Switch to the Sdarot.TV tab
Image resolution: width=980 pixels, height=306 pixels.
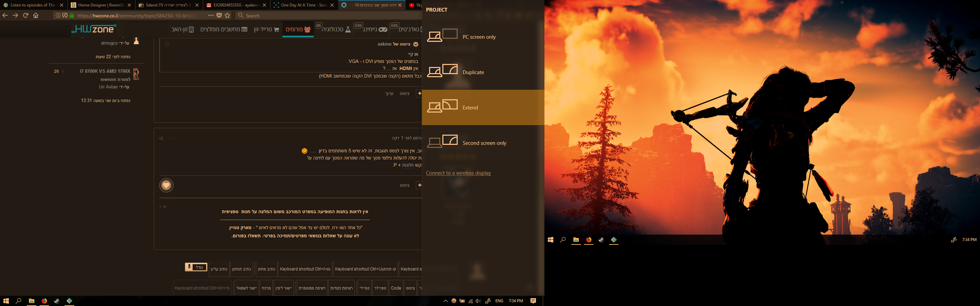click(x=169, y=5)
